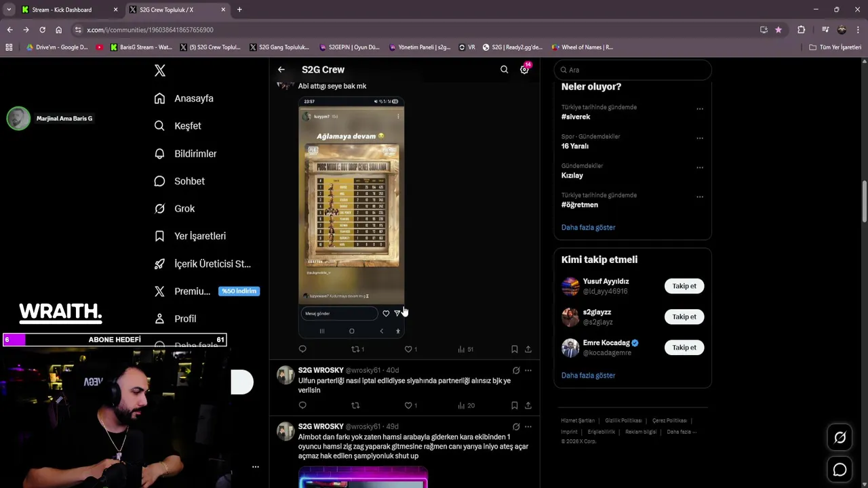This screenshot has height=488, width=868.
Task: View analytics of post with 51 views
Action: (465, 349)
